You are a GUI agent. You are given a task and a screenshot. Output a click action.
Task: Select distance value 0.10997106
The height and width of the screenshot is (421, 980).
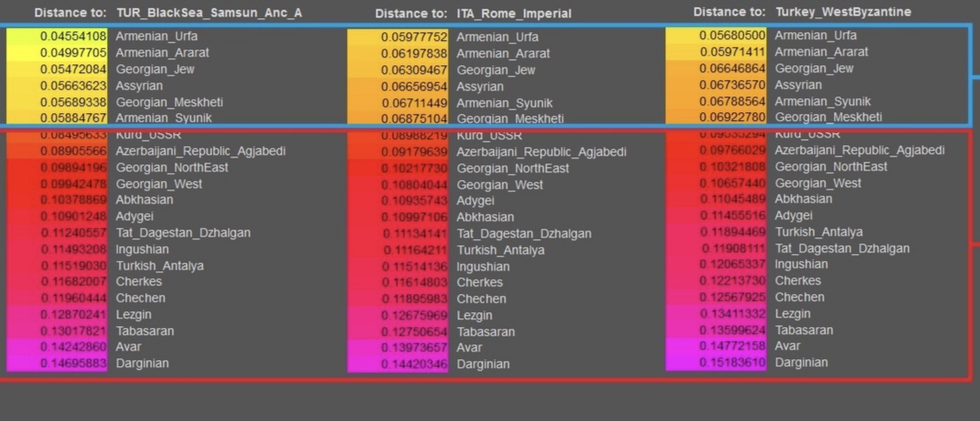[415, 217]
